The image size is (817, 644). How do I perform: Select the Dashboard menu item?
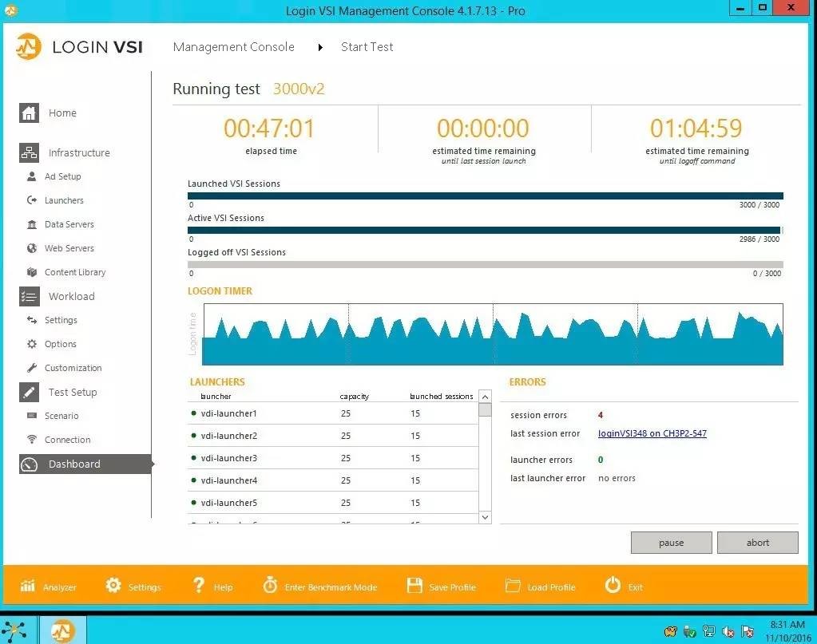pyautogui.click(x=85, y=464)
